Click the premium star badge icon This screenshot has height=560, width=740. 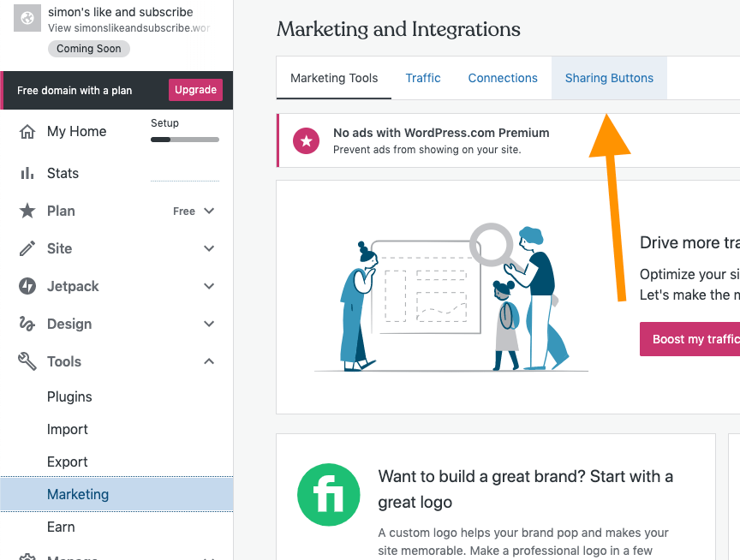point(306,140)
